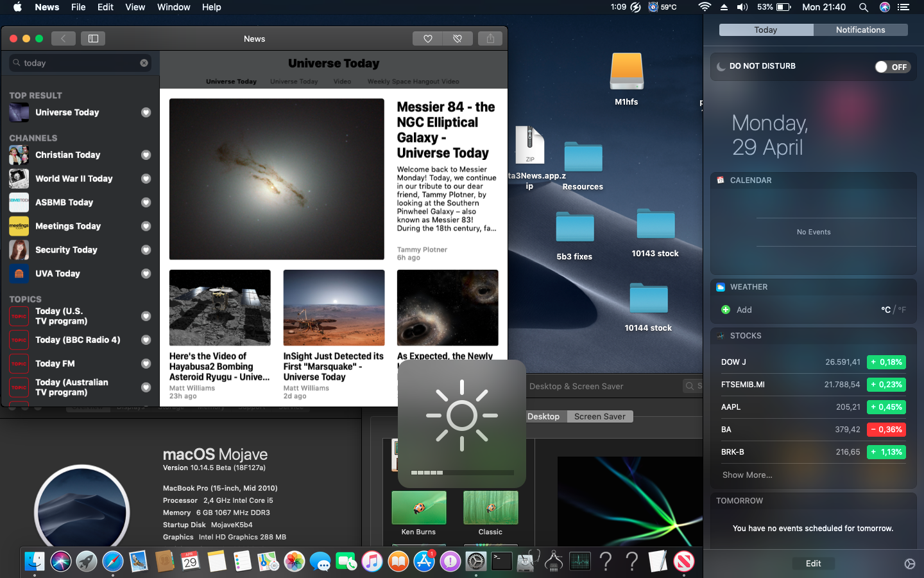This screenshot has width=924, height=578.
Task: Open volume control in menu bar
Action: click(x=742, y=7)
